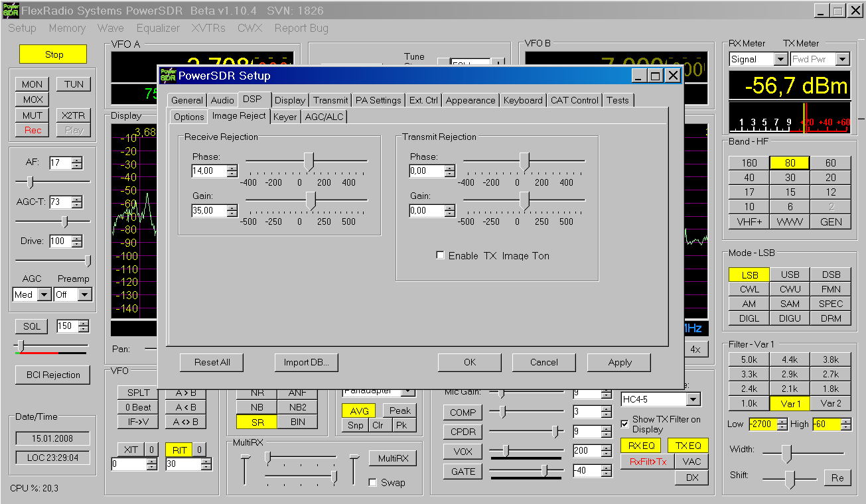Viewport: 866px width, 504px height.
Task: Open the Transmit setup tab
Action: tap(330, 100)
